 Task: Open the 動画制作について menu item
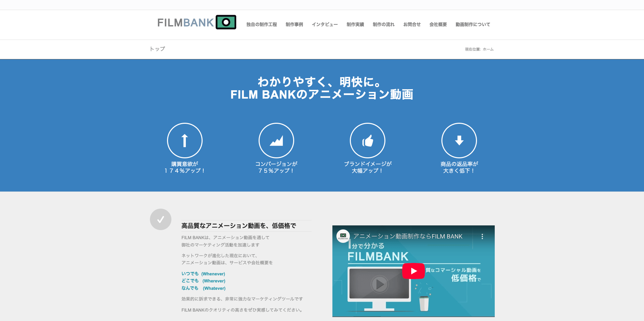tap(473, 24)
